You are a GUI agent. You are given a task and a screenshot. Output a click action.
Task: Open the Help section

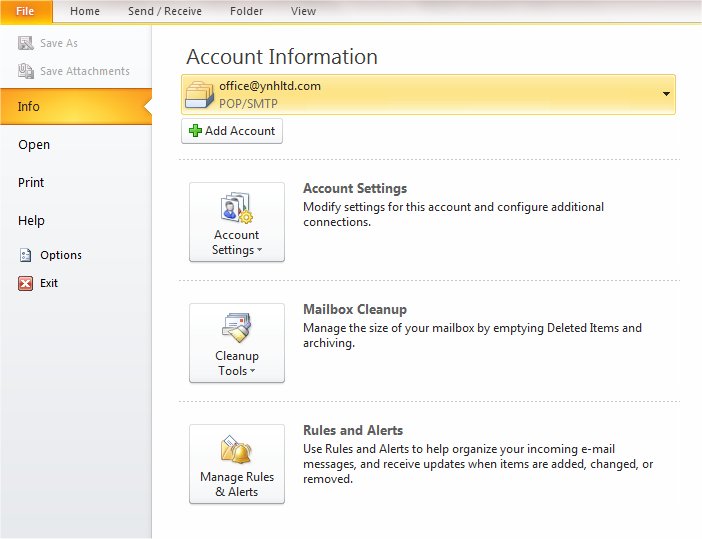click(31, 221)
